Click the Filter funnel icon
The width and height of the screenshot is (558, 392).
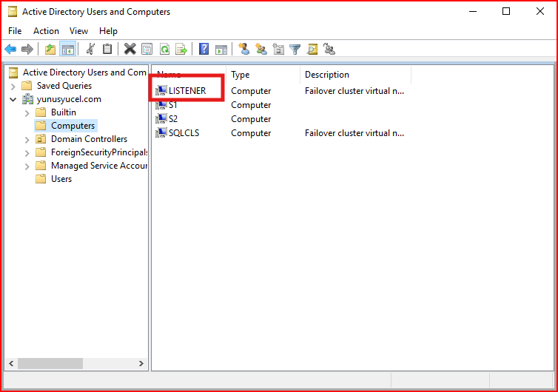tap(295, 49)
